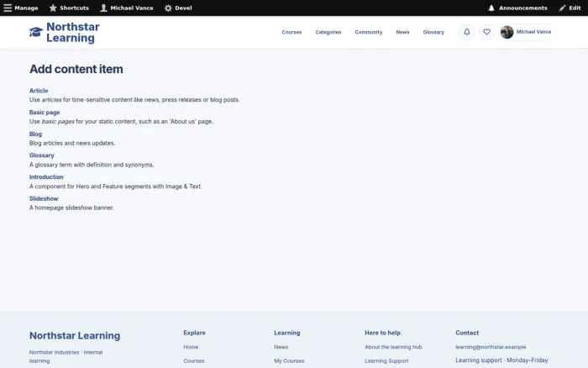Click Here to help footer heading
This screenshot has height=368, width=588.
pyautogui.click(x=382, y=333)
